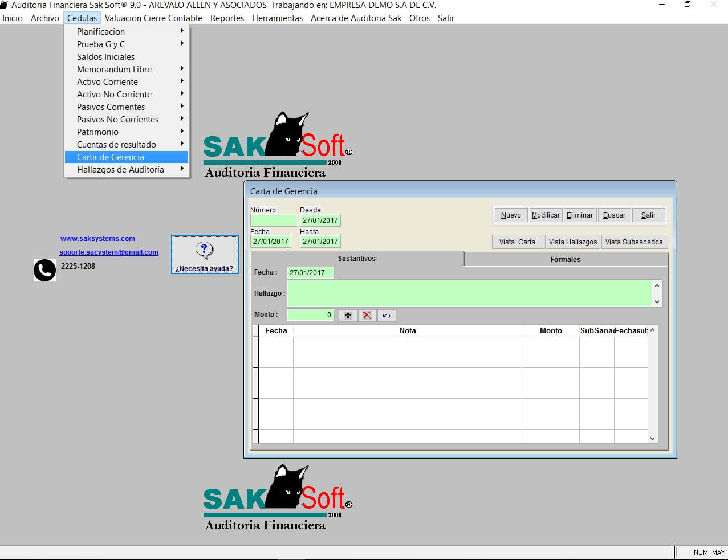The width and height of the screenshot is (728, 560).
Task: Click the phone number 2225-1208
Action: click(78, 266)
